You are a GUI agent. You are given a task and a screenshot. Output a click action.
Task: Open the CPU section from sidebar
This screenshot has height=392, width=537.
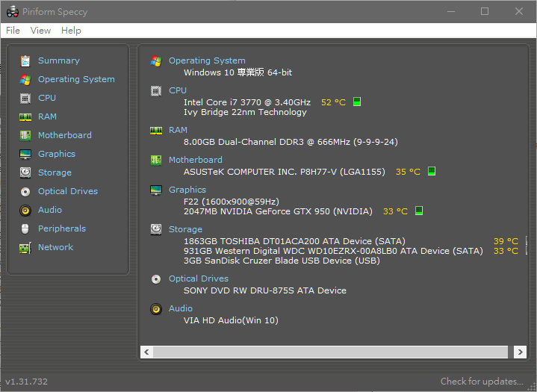47,98
